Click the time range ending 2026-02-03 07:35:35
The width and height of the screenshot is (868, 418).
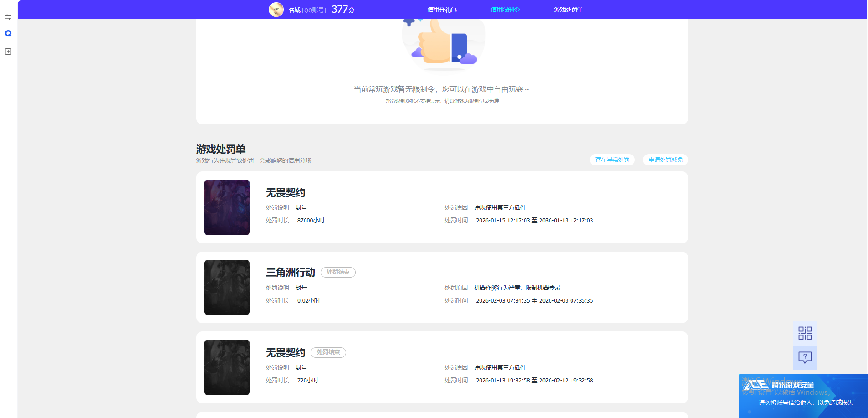pos(535,301)
